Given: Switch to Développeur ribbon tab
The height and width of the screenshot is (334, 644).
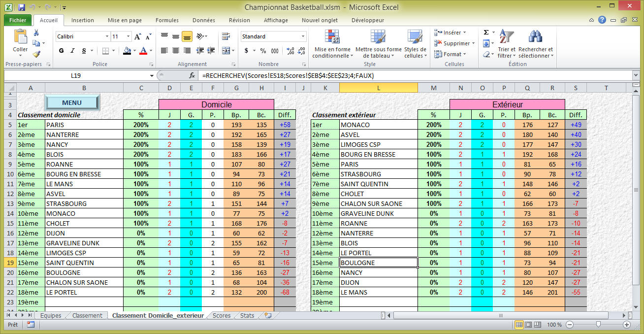Looking at the screenshot, I should (368, 20).
